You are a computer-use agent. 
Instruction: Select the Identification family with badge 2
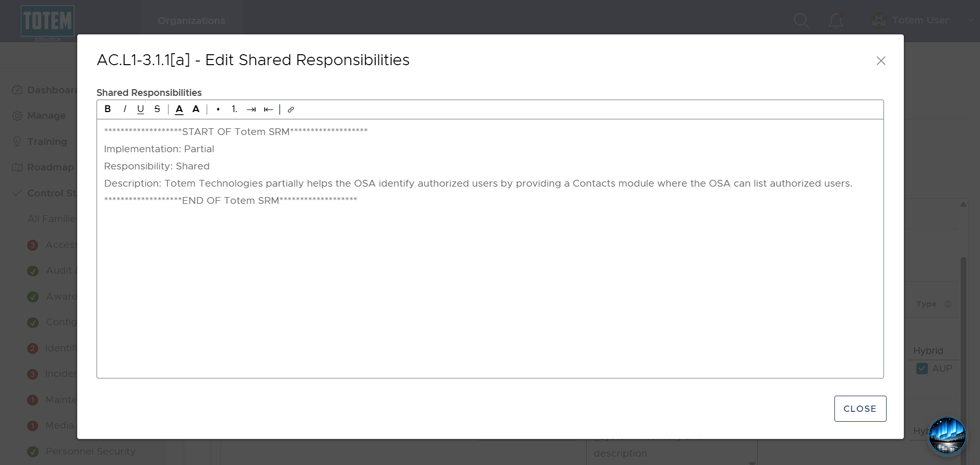52,348
